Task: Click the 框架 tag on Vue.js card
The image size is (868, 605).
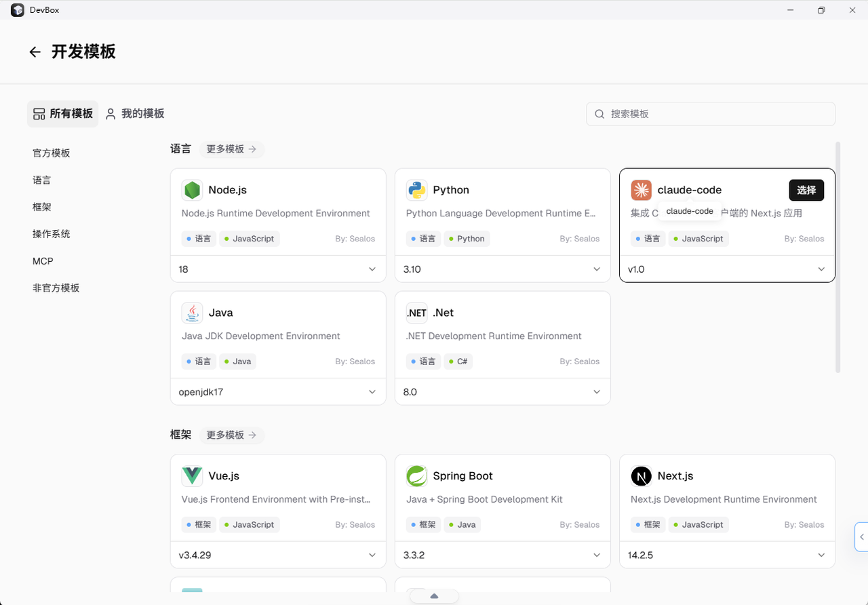Action: pyautogui.click(x=199, y=525)
